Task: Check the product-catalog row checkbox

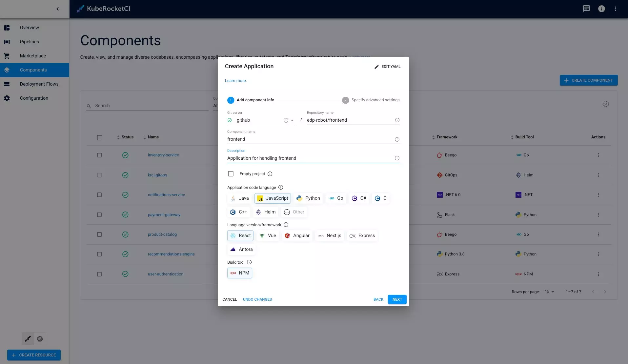Action: (99, 234)
